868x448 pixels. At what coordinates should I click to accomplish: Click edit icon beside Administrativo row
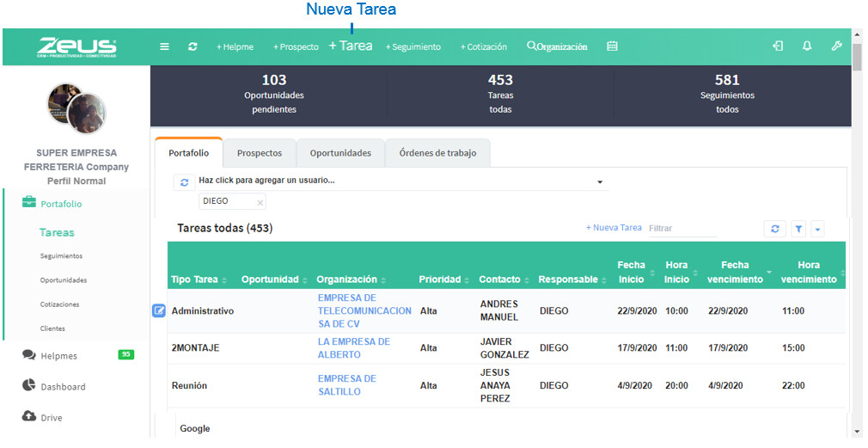(x=158, y=310)
